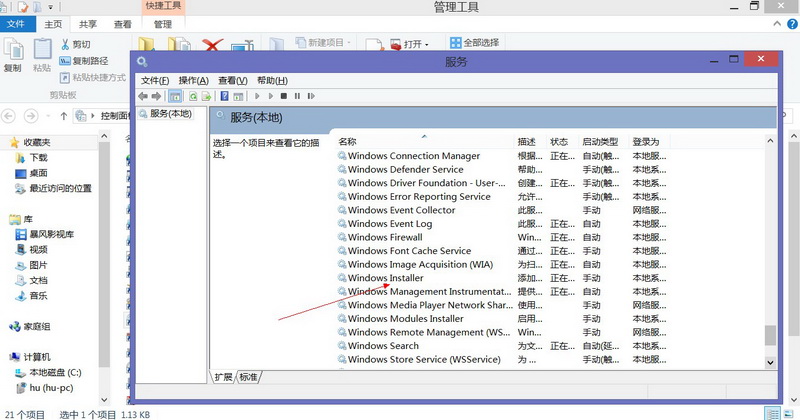Click the details view icon in Explorer status bar
The image size is (800, 420).
point(772,414)
